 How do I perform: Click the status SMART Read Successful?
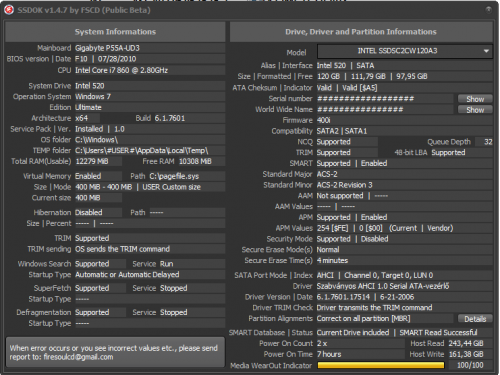438,333
